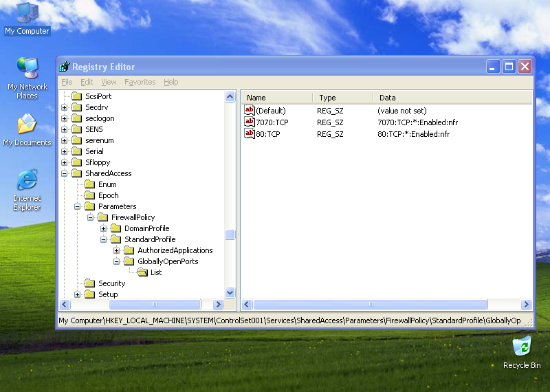This screenshot has width=550, height=392.
Task: Select the (Default) value name
Action: click(x=271, y=111)
